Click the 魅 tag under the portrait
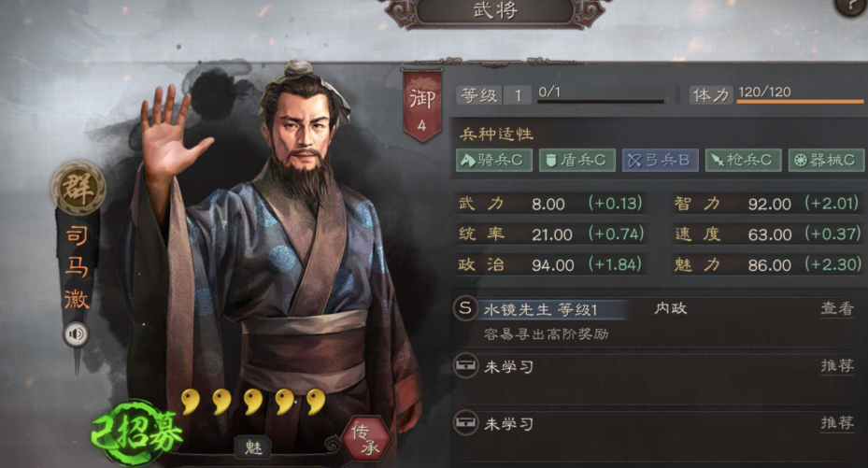This screenshot has width=868, height=468. [x=253, y=447]
